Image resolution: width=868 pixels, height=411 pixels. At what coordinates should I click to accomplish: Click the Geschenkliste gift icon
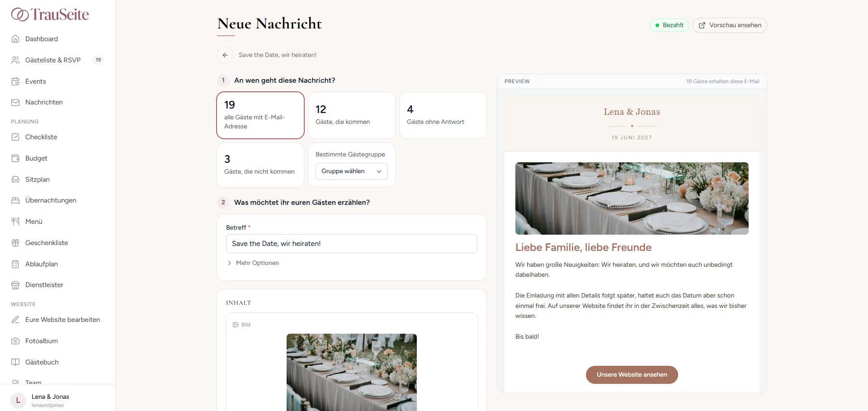[15, 243]
